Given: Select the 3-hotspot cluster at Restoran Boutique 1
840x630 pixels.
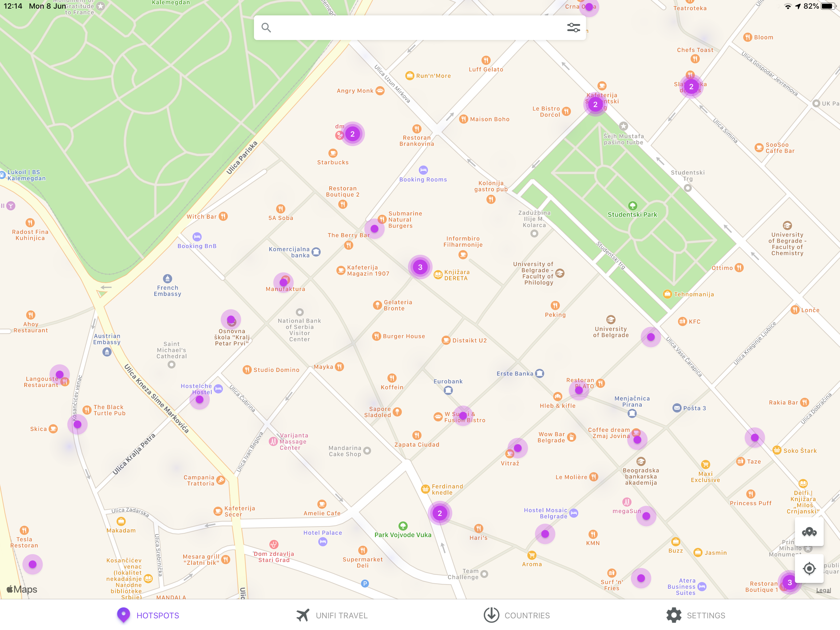Looking at the screenshot, I should point(790,583).
